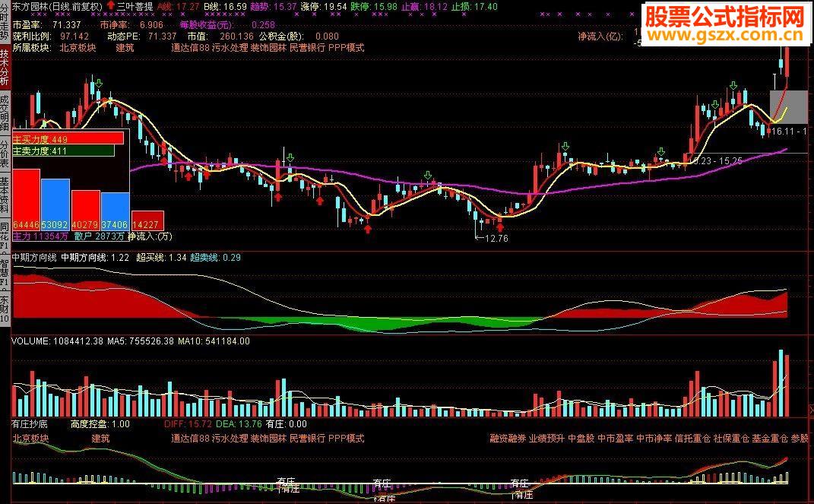Click the red up arrow beside 三叶菩提
Viewport: 814px width, 504px height.
click(x=110, y=7)
